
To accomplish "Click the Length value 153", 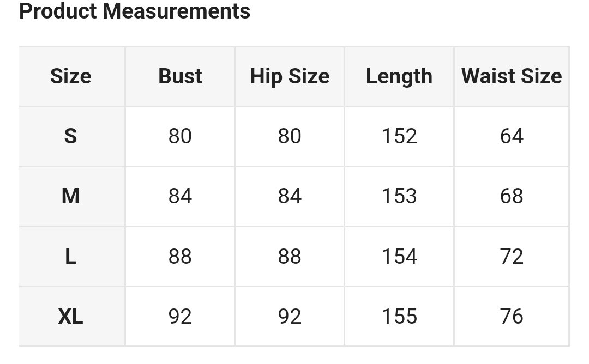I will (399, 196).
